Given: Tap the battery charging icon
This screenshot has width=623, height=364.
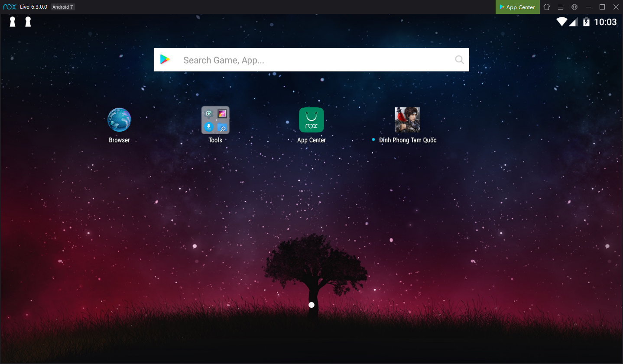Looking at the screenshot, I should [586, 22].
